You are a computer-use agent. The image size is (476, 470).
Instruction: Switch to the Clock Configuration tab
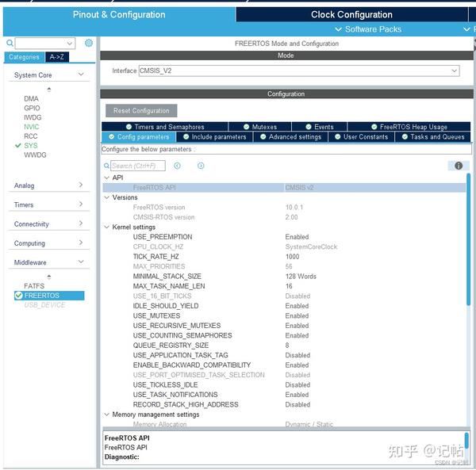pos(351,14)
